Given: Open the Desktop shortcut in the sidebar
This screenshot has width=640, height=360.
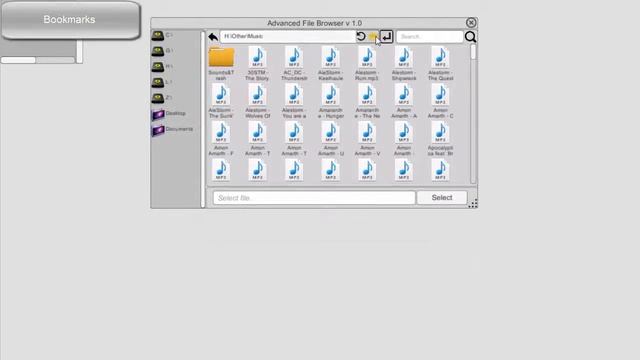Looking at the screenshot, I should pyautogui.click(x=169, y=114).
